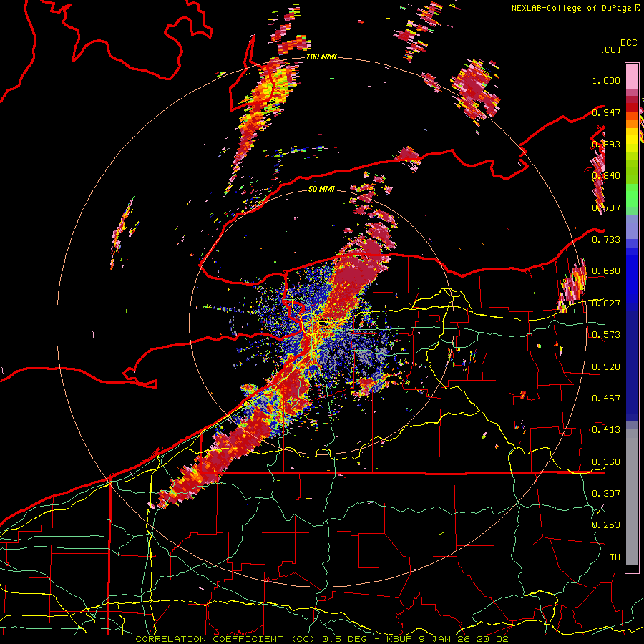This screenshot has height=644, width=644.
Task: Click the DCC [CC] legend heading
Action: point(618,46)
